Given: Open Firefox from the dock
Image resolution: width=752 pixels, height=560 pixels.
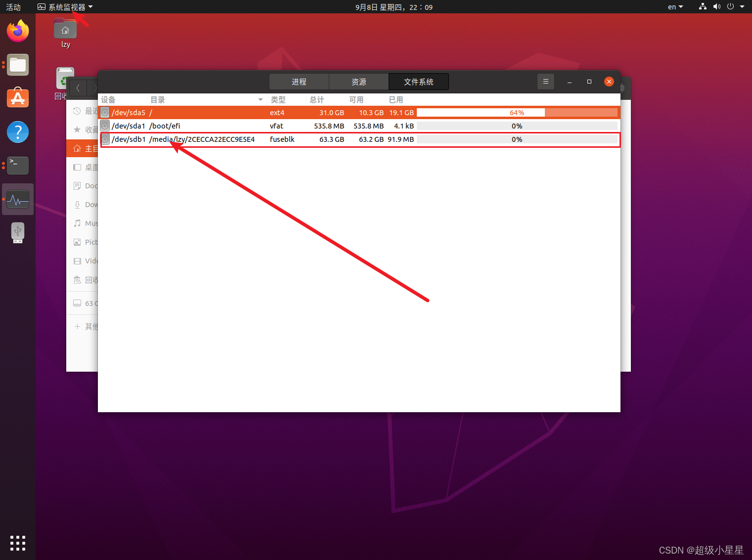Looking at the screenshot, I should point(18,31).
